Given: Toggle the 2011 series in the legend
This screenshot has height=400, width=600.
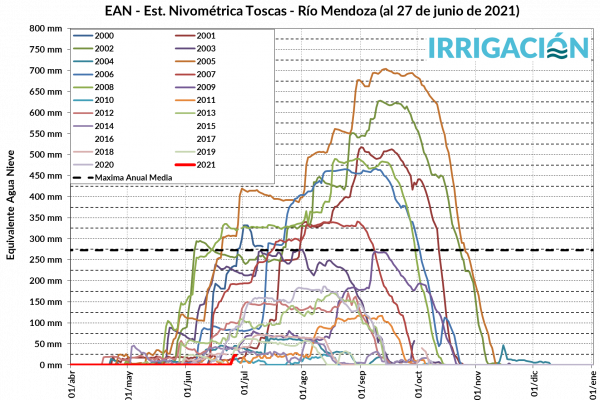Looking at the screenshot, I should (x=206, y=100).
